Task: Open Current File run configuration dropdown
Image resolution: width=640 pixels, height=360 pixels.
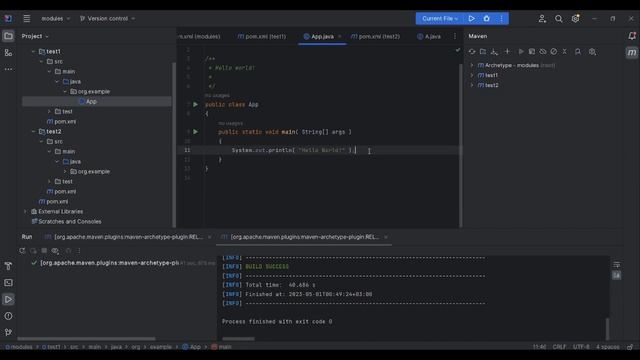Action: pos(440,18)
